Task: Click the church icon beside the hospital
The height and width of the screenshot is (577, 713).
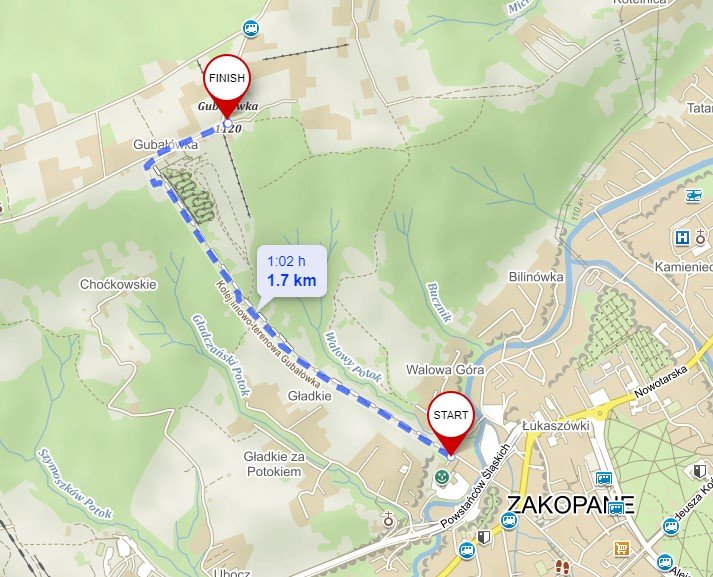Action: 701,237
